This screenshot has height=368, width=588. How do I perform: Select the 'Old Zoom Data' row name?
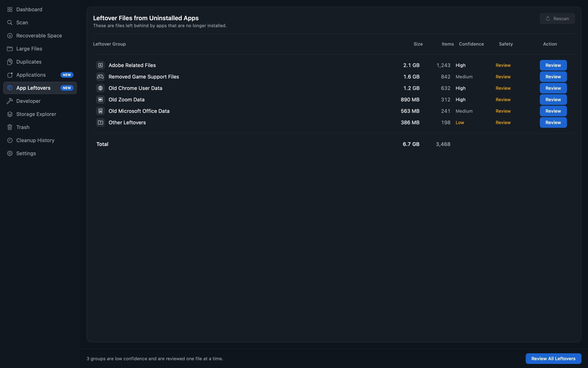(x=126, y=100)
